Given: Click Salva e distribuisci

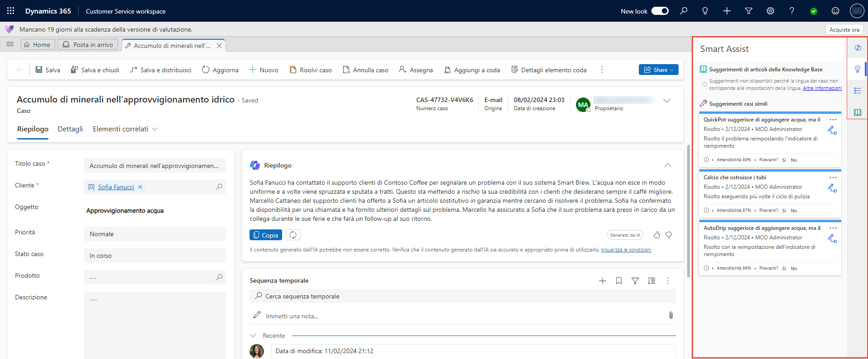Looking at the screenshot, I should pos(160,70).
